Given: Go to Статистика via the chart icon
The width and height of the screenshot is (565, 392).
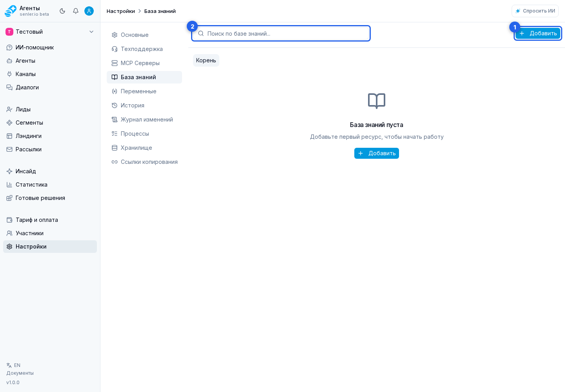Looking at the screenshot, I should (x=9, y=185).
